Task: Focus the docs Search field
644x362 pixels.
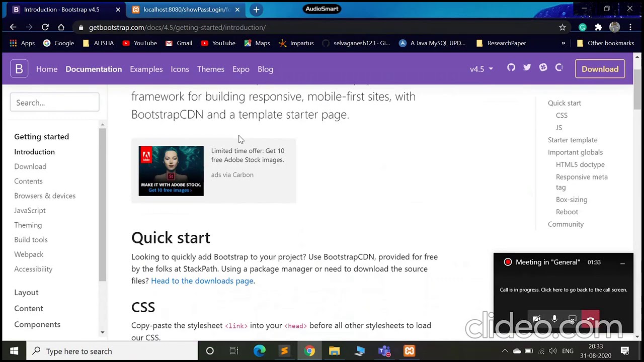Action: 54,103
